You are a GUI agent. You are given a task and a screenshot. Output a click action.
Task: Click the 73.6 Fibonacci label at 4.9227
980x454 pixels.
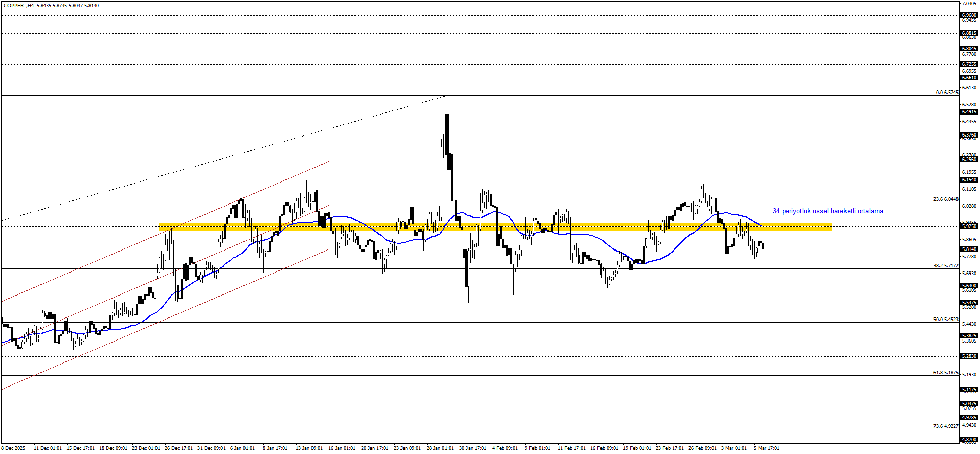point(945,426)
